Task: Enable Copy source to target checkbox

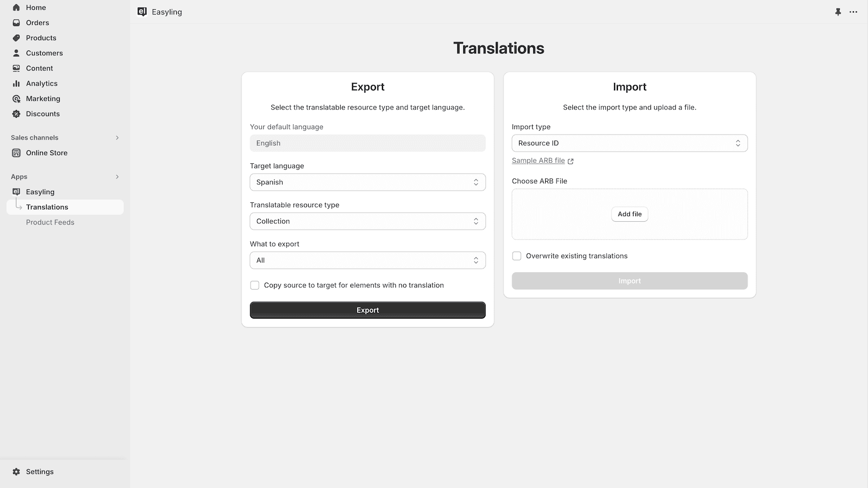Action: pos(254,285)
